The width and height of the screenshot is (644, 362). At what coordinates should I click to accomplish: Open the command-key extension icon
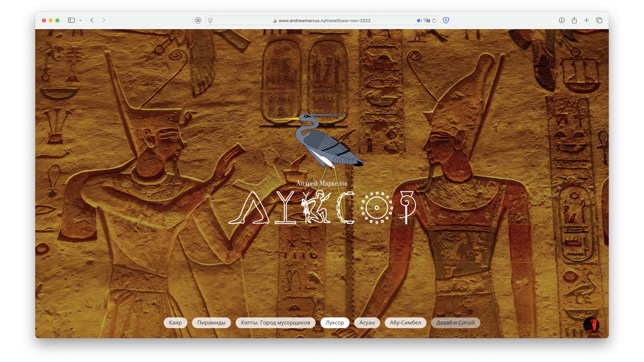pyautogui.click(x=198, y=20)
